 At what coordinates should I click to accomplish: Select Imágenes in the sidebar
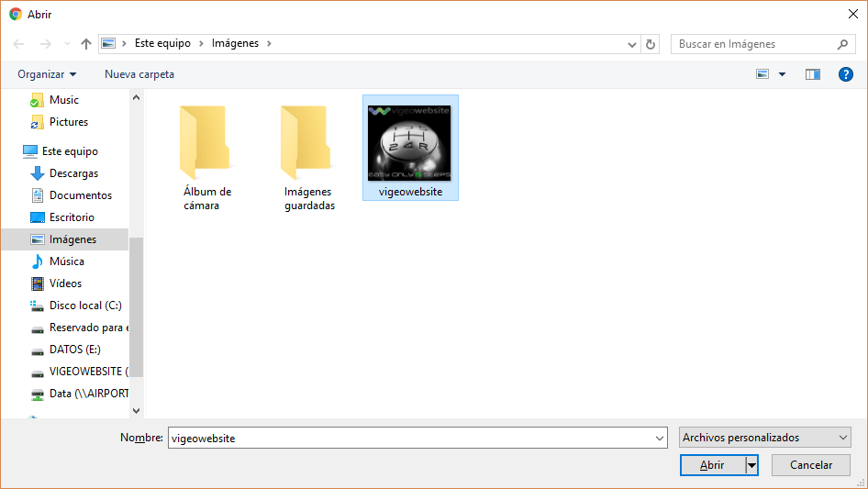click(x=65, y=239)
